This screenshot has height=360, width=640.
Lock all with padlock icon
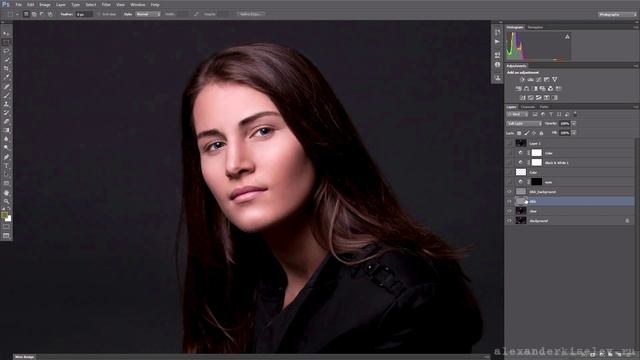coord(542,133)
